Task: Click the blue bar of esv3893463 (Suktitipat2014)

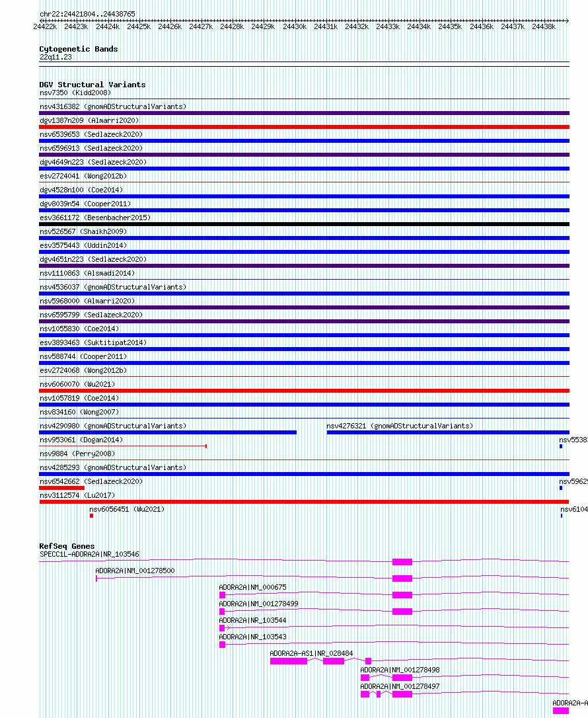Action: [x=305, y=349]
